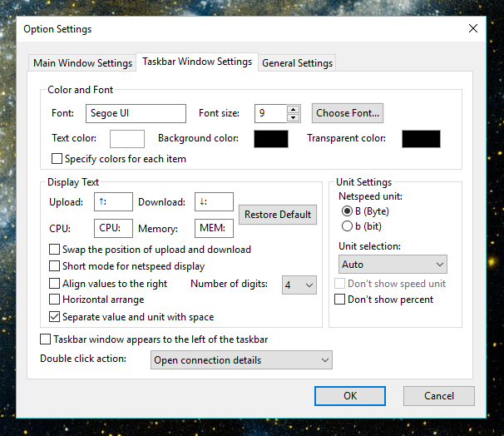The height and width of the screenshot is (436, 504).
Task: Open the Unit selection Auto dropdown
Action: click(393, 265)
